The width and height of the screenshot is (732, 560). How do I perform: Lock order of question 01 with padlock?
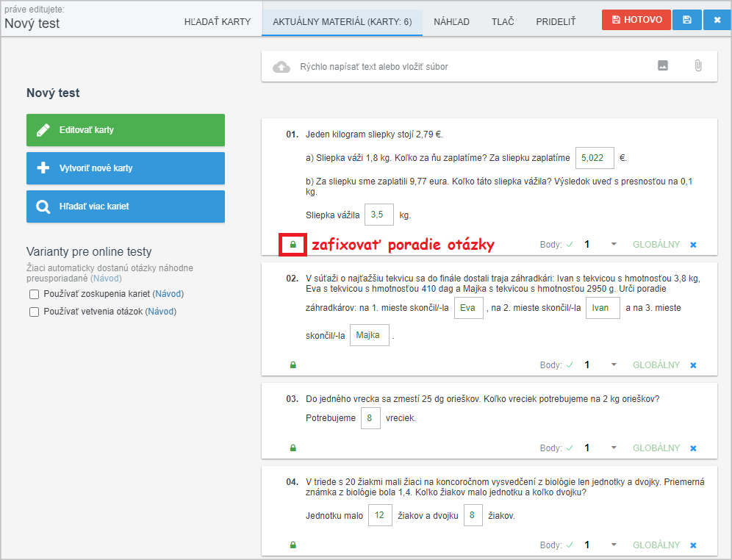293,245
